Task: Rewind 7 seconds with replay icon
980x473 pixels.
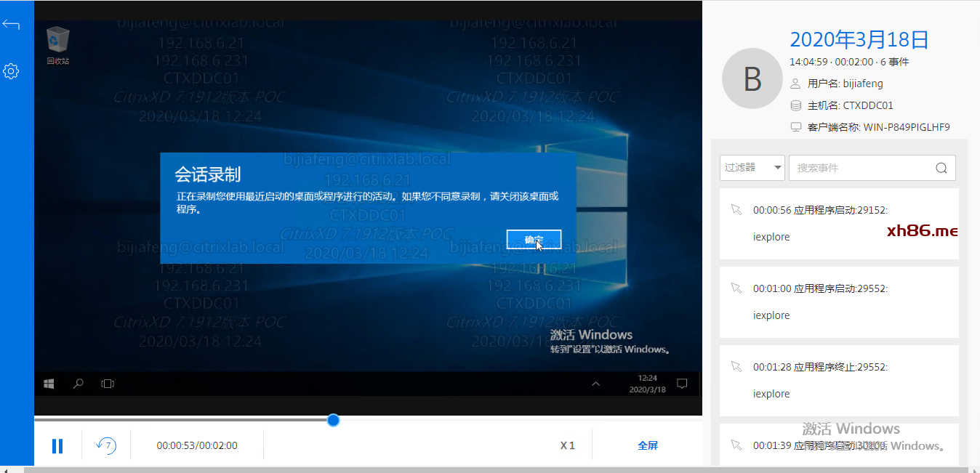Action: [x=106, y=445]
